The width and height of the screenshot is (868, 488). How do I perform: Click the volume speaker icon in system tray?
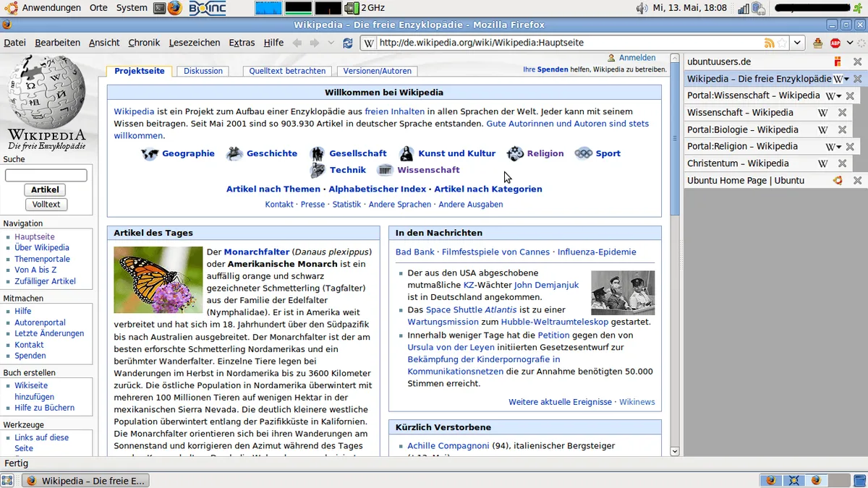tap(642, 8)
